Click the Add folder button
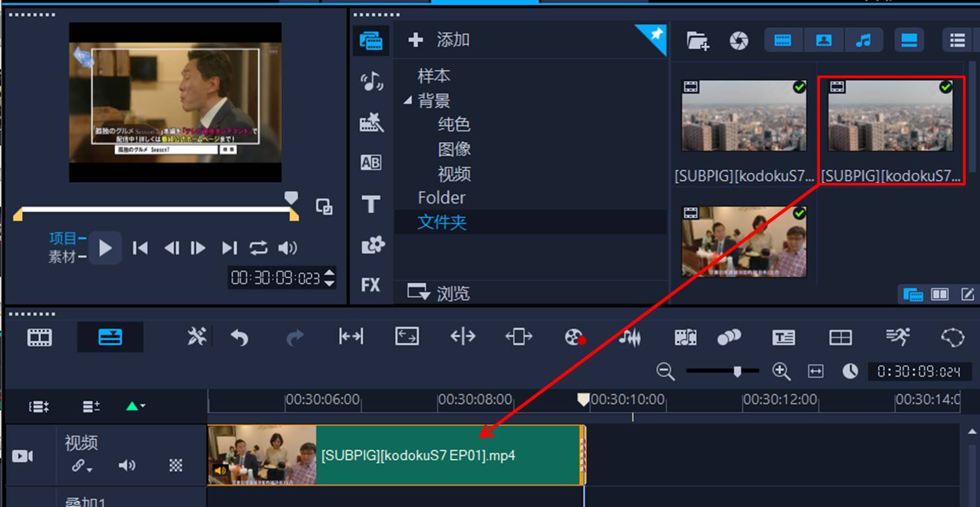Image resolution: width=980 pixels, height=507 pixels. point(439,40)
